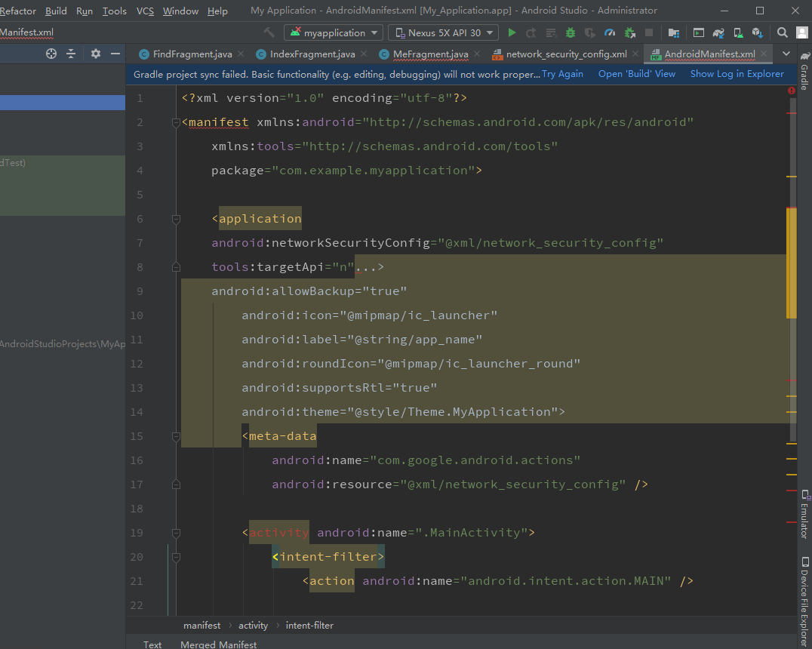Screen dimensions: 812x649
Task: Open the Profiler from the toolbar
Action: pyautogui.click(x=610, y=32)
